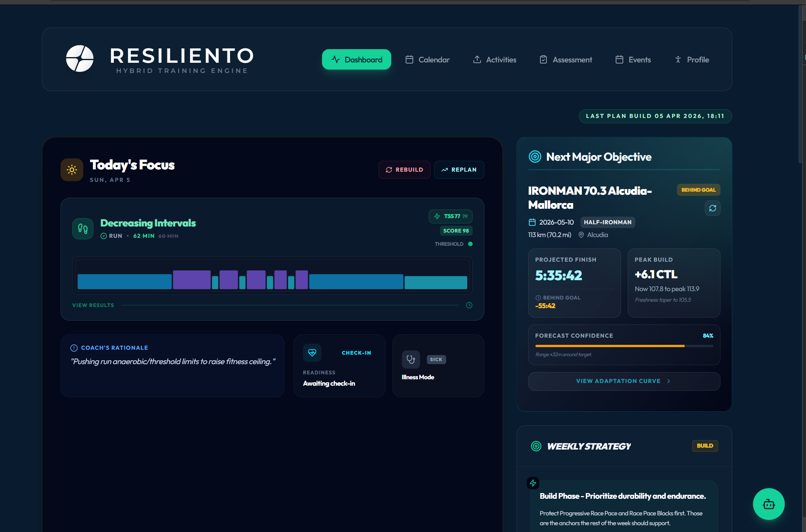Switch to the Activities tab
The width and height of the screenshot is (806, 532).
[495, 60]
